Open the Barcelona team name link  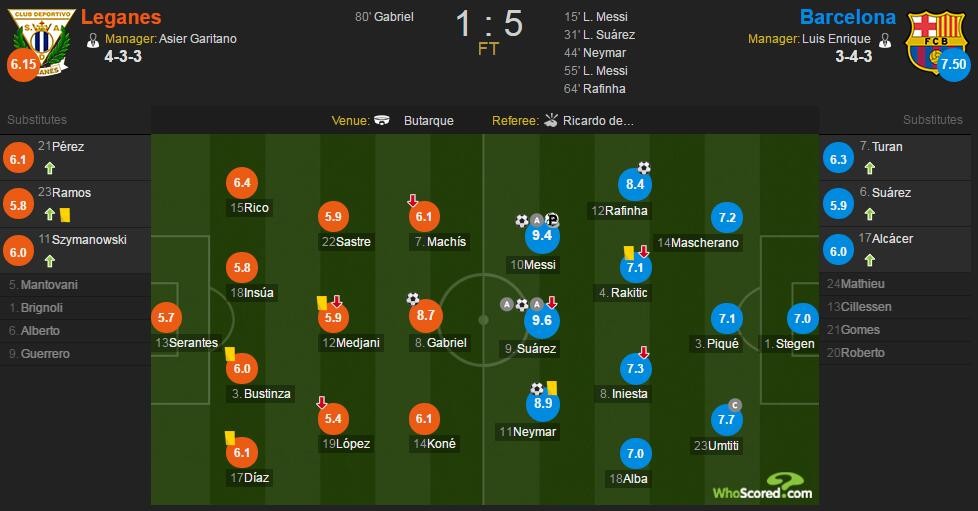click(848, 17)
